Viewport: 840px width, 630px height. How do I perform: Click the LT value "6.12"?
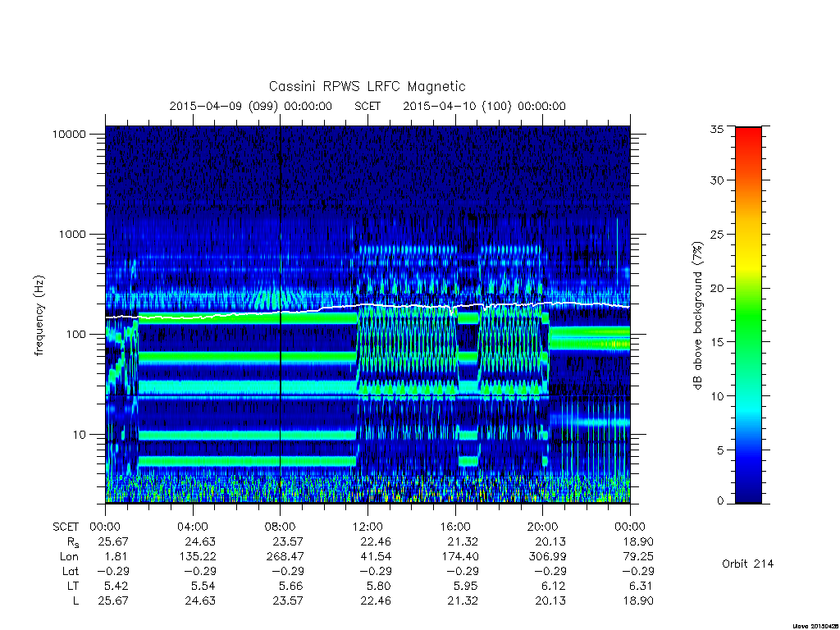pos(554,586)
